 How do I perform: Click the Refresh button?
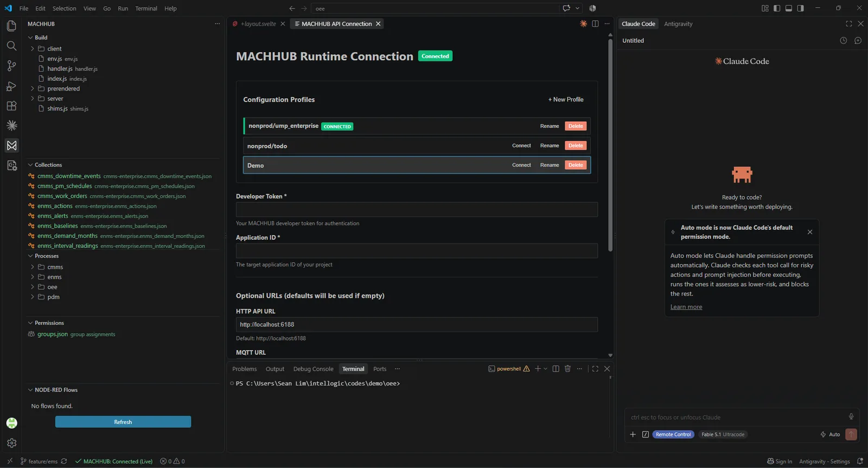tap(123, 422)
